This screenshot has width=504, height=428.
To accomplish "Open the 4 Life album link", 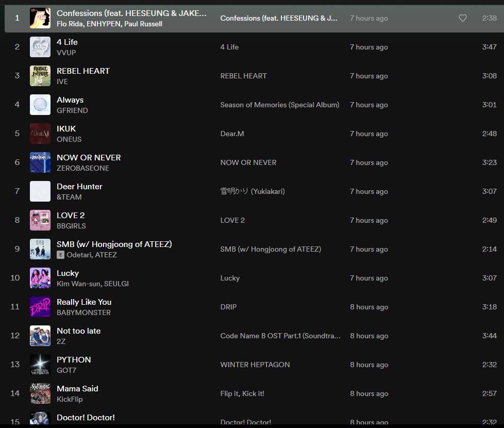I will tap(229, 47).
